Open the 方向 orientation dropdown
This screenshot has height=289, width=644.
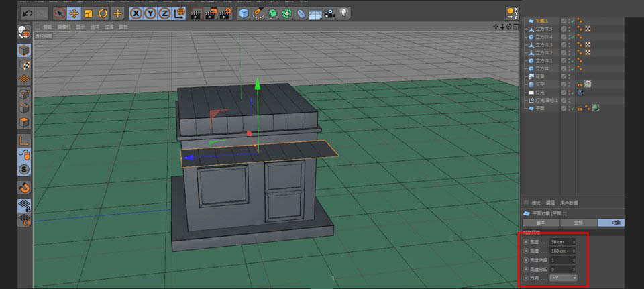[563, 277]
